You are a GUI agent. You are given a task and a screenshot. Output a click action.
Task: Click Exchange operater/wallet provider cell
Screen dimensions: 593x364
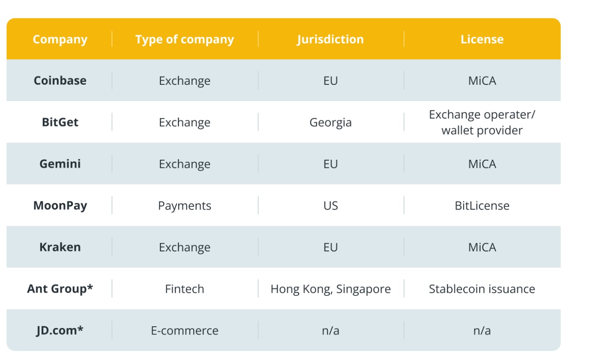[x=482, y=122]
